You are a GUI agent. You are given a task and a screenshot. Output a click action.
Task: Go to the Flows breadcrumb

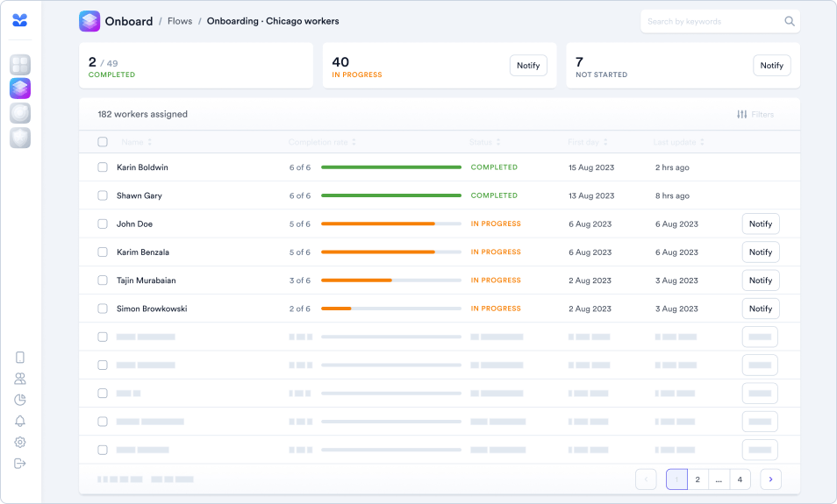click(180, 21)
